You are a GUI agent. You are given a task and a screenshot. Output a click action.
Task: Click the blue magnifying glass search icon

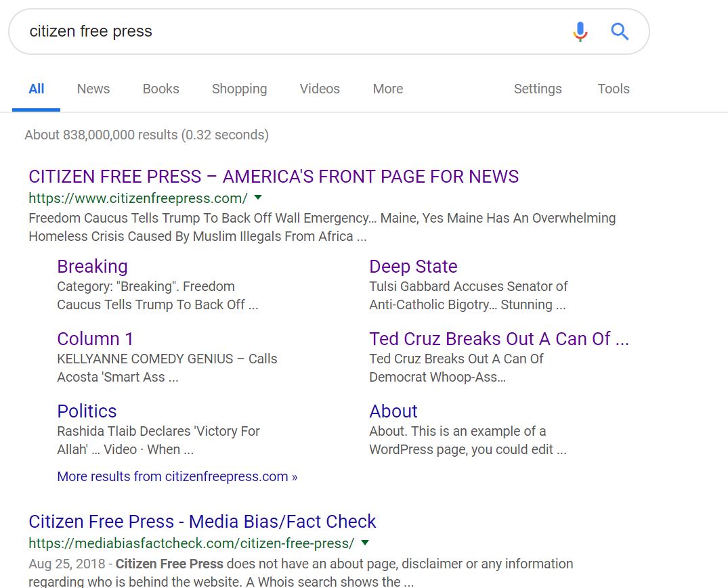click(620, 32)
